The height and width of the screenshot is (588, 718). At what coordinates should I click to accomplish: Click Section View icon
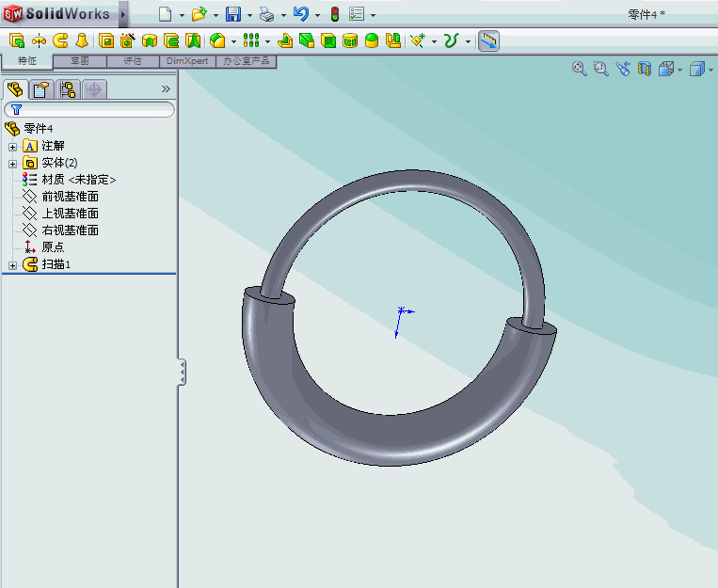click(x=645, y=69)
